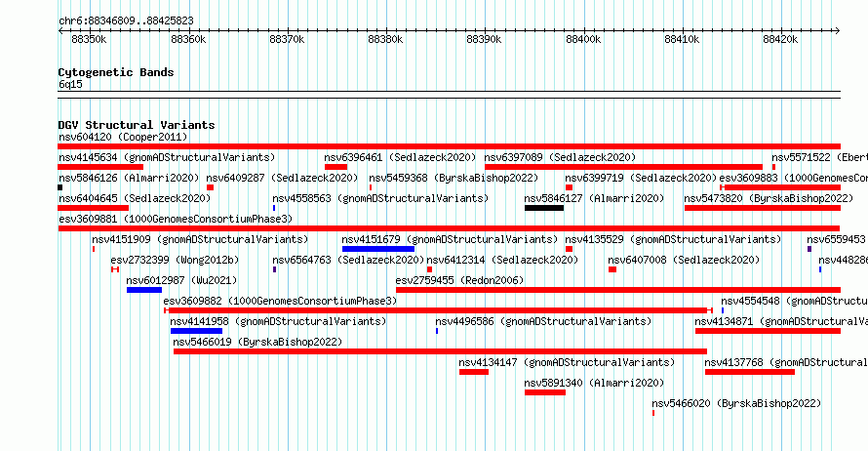Click the ruler's left arrowhead
The width and height of the screenshot is (868, 451).
click(x=60, y=31)
